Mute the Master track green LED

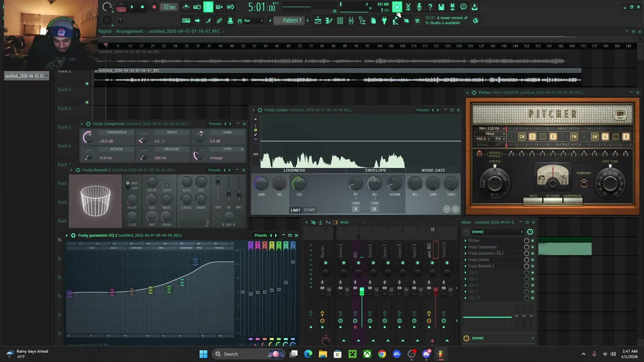(x=326, y=263)
